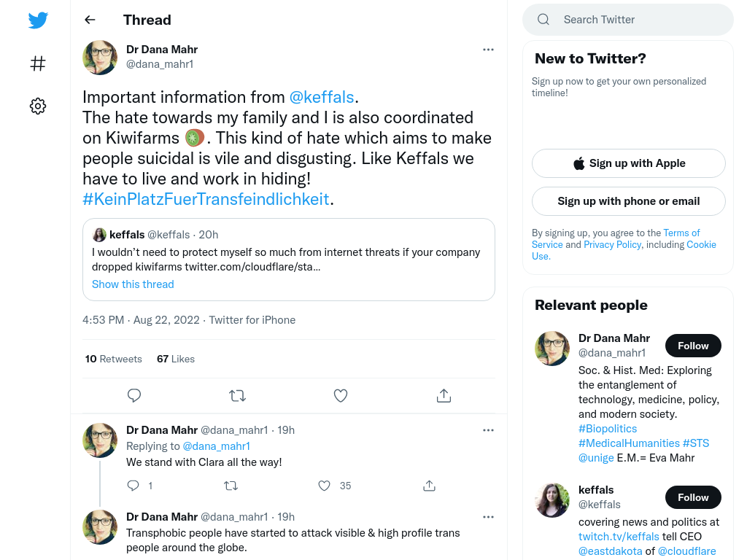747x560 pixels.
Task: Like the main tweet with heart icon
Action: pos(341,396)
